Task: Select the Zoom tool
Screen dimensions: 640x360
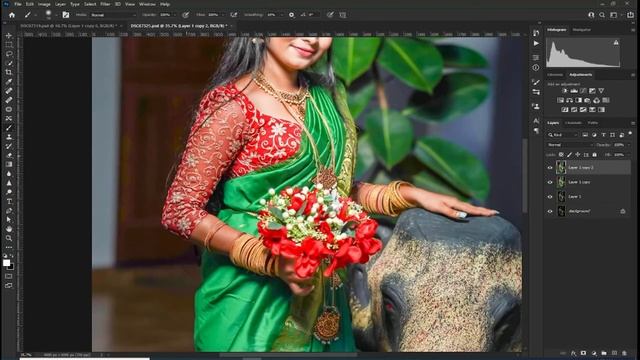Action: pos(9,238)
